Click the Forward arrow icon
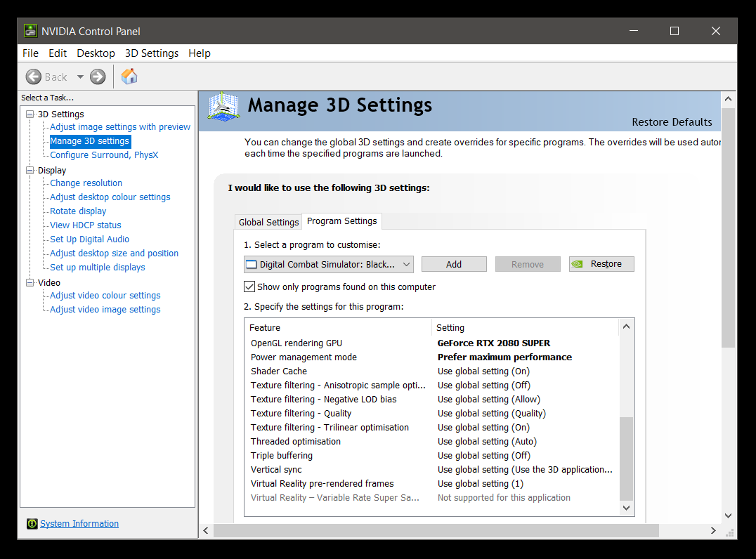This screenshot has width=756, height=559. click(x=98, y=77)
